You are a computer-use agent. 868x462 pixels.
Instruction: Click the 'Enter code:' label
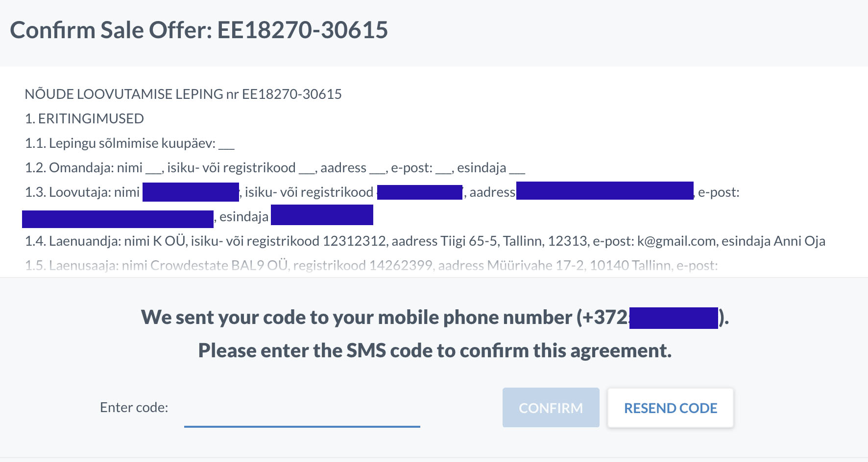pyautogui.click(x=134, y=407)
